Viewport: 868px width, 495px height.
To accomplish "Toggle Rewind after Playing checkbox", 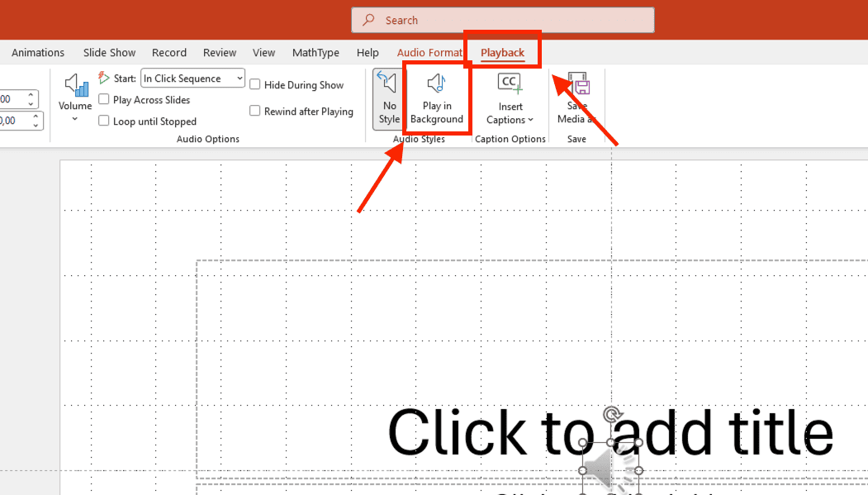I will coord(254,111).
